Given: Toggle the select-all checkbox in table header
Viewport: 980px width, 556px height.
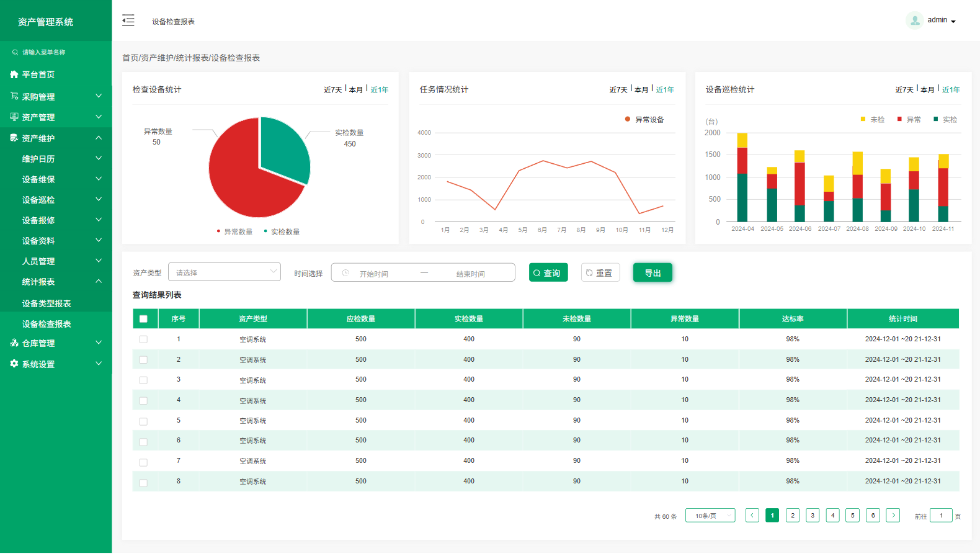Looking at the screenshot, I should pos(143,319).
